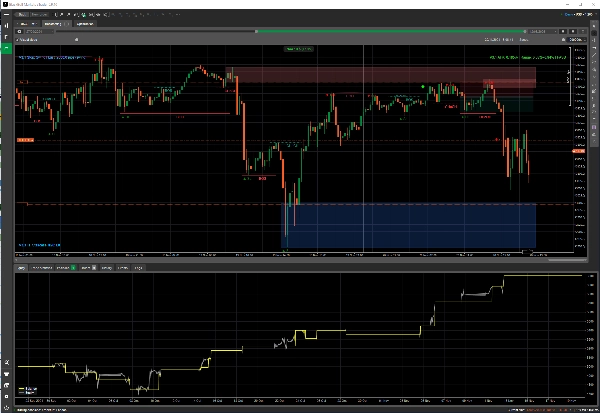Image resolution: width=600 pixels, height=413 pixels.
Task: Click the lock icon beside speed selector
Action: coord(563,40)
